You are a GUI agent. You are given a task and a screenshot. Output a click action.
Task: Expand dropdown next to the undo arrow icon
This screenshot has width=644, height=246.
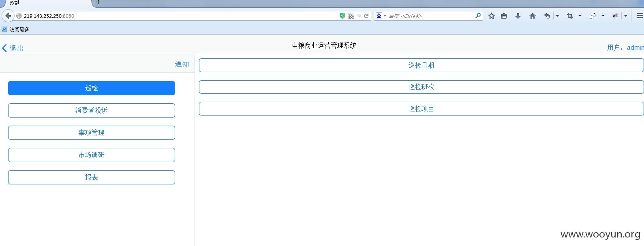click(557, 16)
